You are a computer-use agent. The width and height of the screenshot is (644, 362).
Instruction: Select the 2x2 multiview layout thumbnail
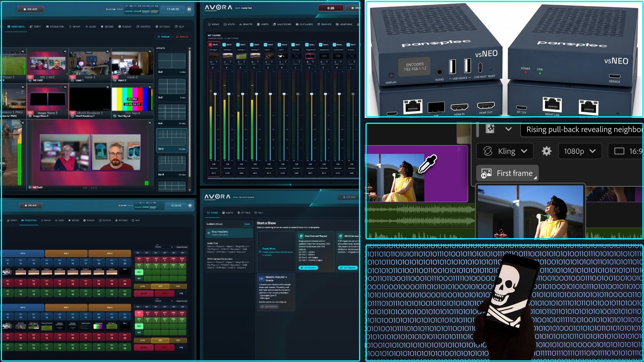click(171, 61)
